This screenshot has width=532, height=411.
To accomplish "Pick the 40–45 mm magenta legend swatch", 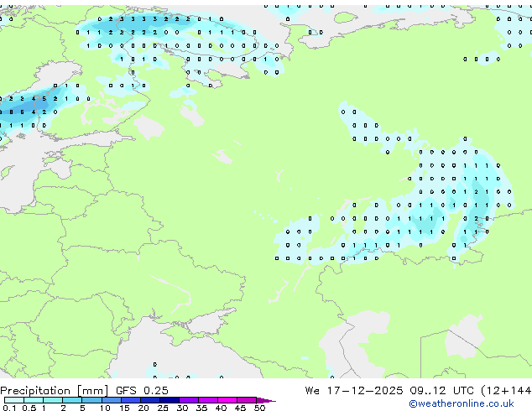I will point(227,400).
